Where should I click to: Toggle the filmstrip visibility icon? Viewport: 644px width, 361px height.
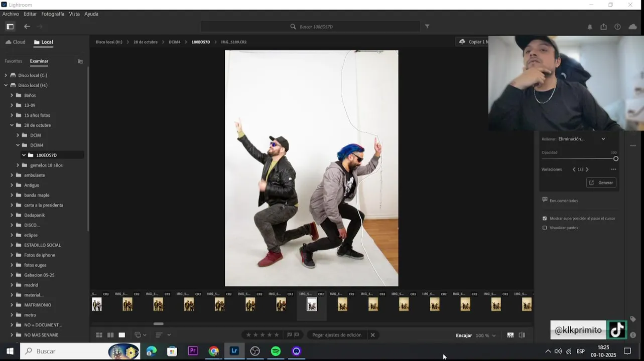[x=510, y=335]
